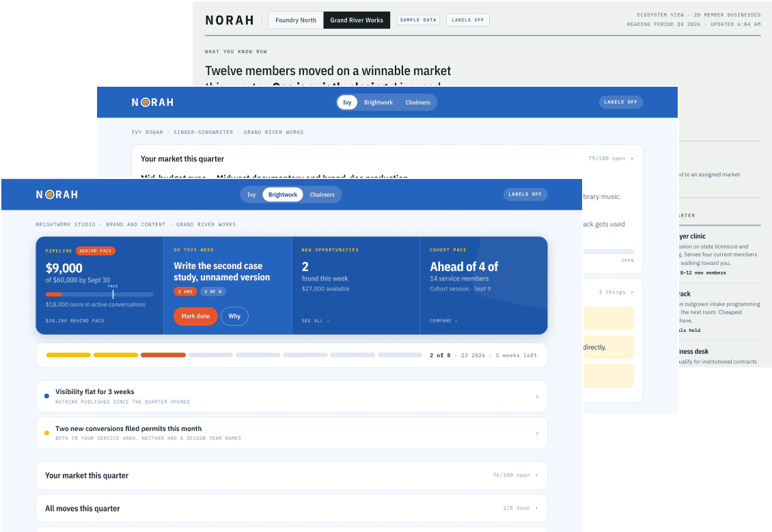This screenshot has width=772, height=532.
Task: Select Brightwork tab in front window
Action: point(283,195)
